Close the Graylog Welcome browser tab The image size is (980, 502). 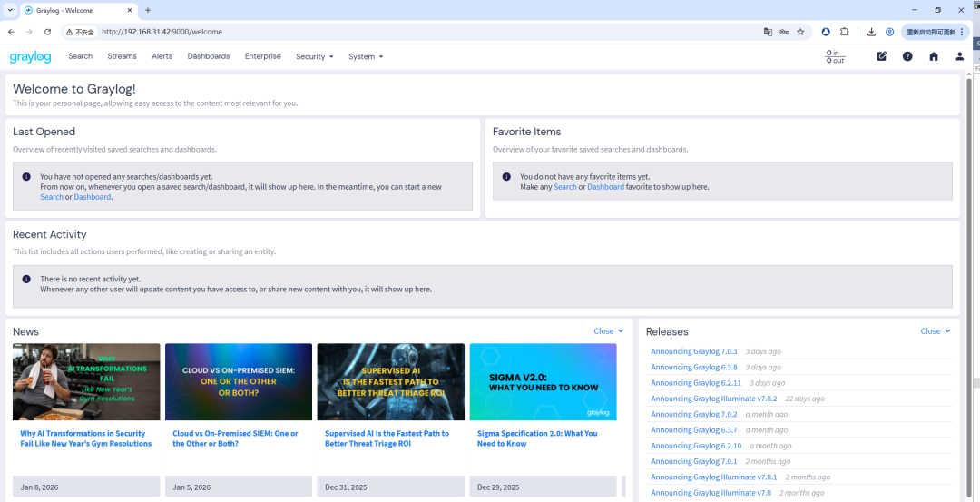[128, 10]
